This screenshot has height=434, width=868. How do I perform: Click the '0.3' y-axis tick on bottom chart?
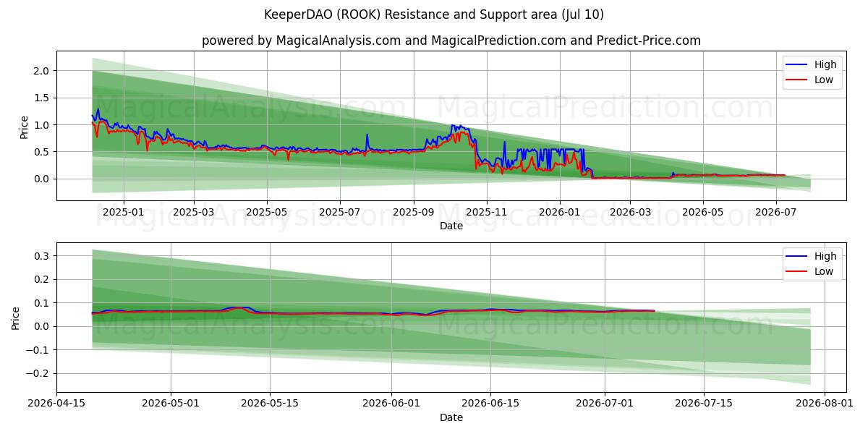[x=43, y=256]
